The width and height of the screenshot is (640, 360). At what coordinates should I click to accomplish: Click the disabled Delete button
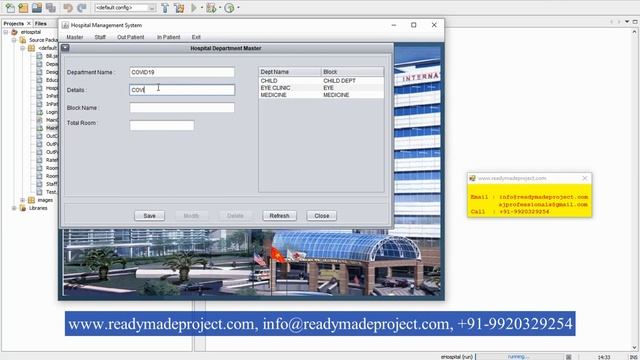coord(235,216)
